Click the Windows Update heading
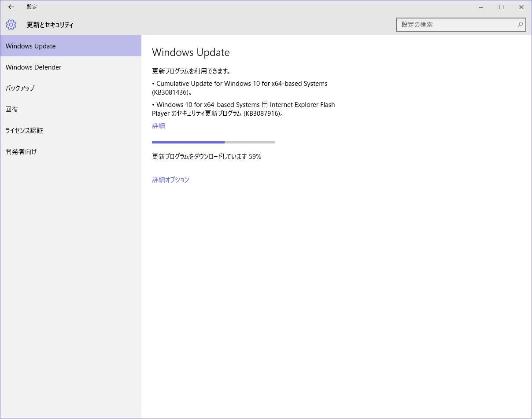 coord(191,52)
